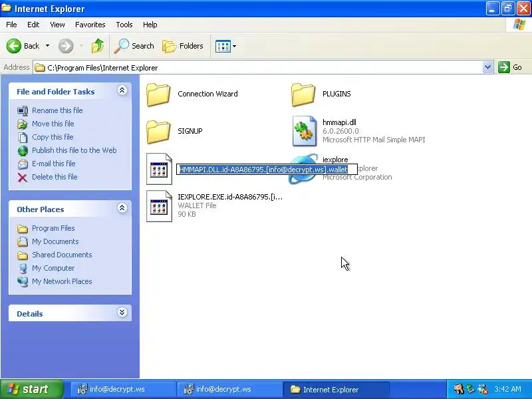
Task: Click Internet Explorer taskbar button
Action: point(336,389)
